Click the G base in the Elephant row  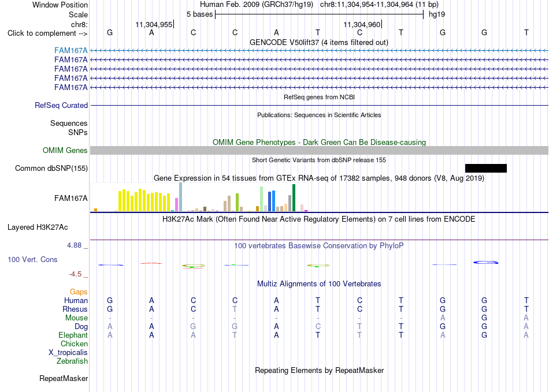tap(484, 335)
